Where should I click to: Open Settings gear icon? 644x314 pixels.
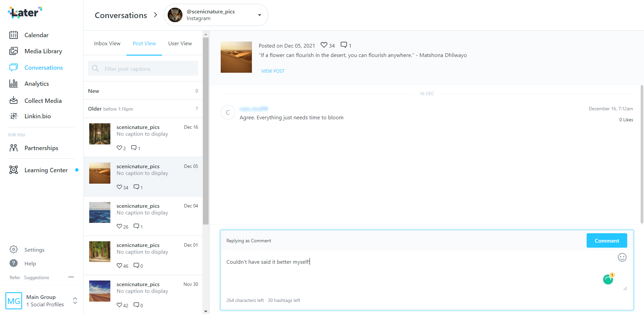point(13,250)
